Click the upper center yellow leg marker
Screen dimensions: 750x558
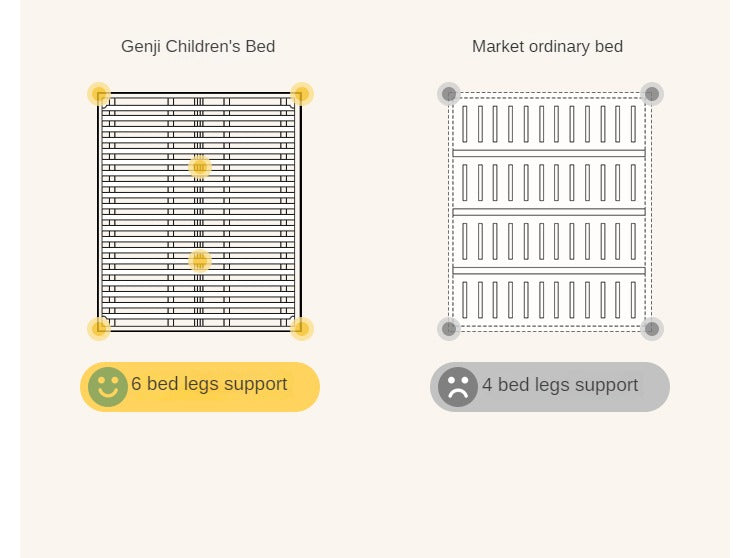point(200,167)
